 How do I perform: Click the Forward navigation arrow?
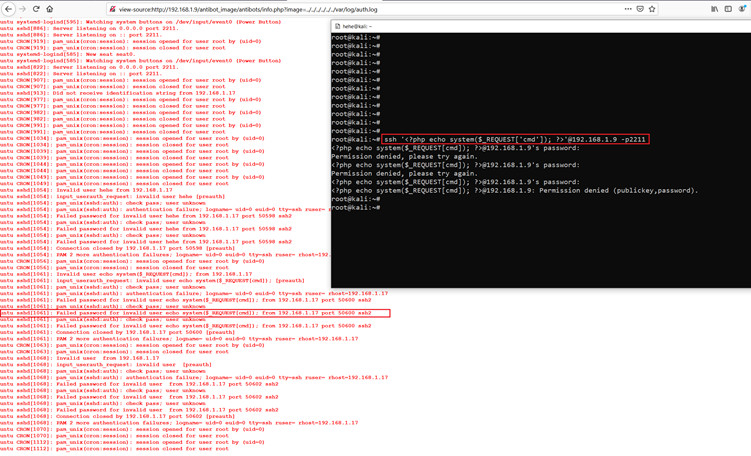[x=21, y=9]
